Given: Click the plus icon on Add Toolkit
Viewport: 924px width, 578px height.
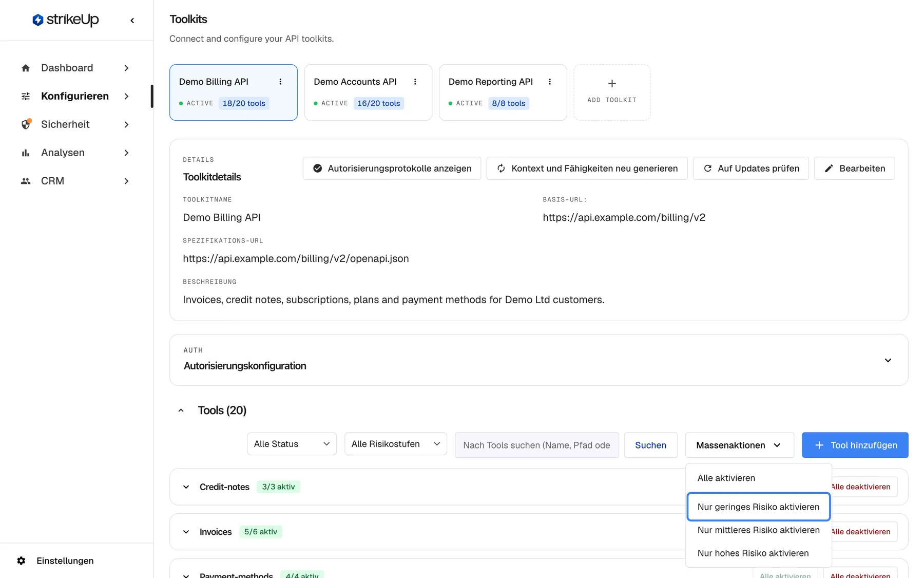Looking at the screenshot, I should coord(612,83).
